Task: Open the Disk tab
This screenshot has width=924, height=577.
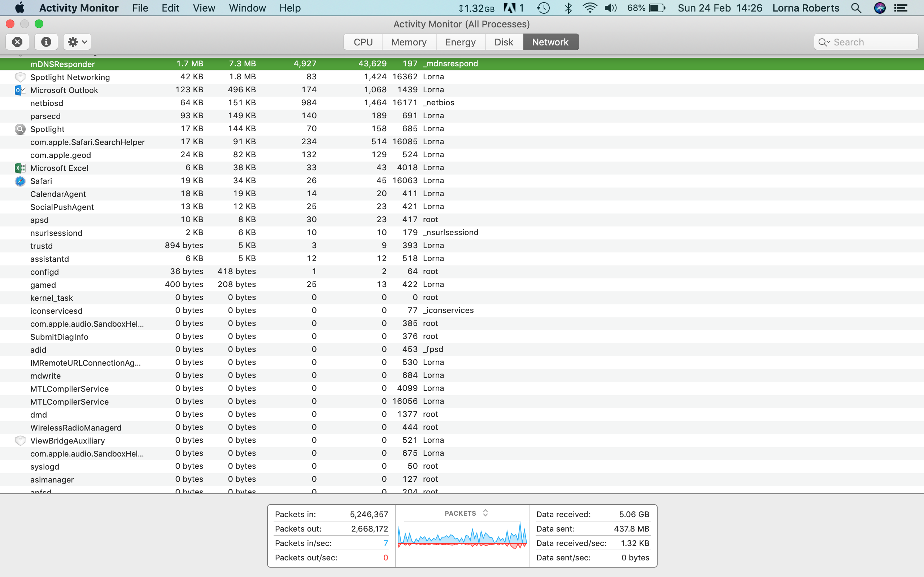Action: point(504,42)
